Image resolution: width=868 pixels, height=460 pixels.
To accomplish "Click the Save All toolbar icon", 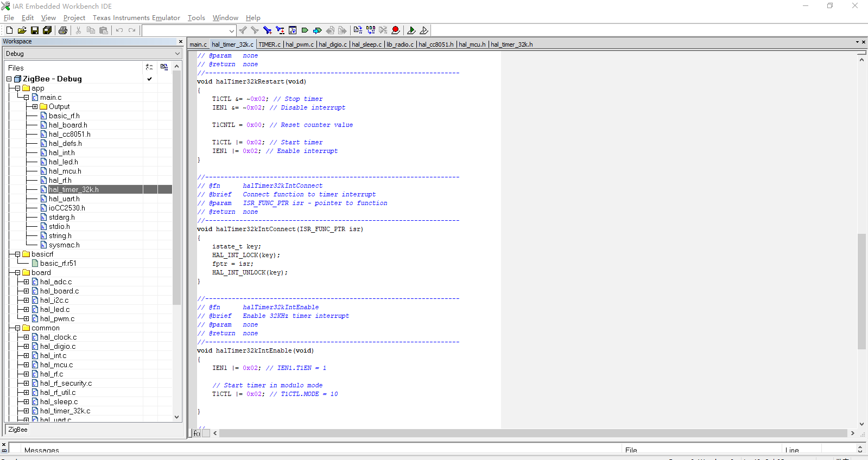I will click(x=47, y=30).
